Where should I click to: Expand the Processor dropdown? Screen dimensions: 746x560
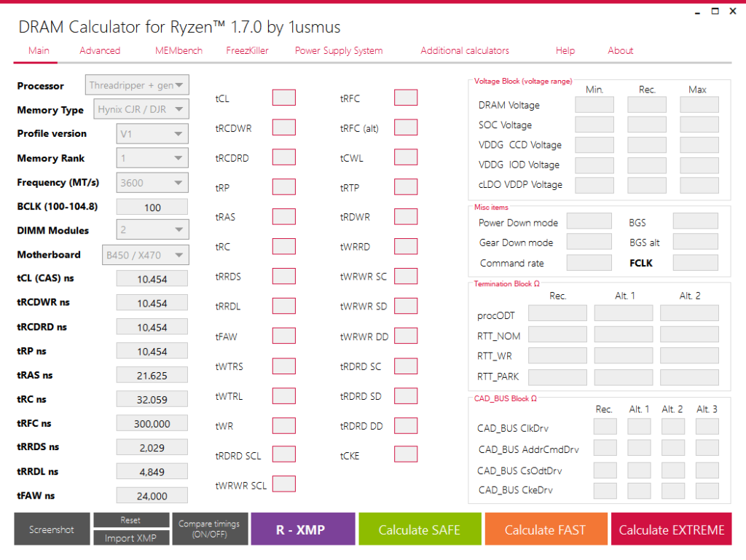click(x=137, y=85)
